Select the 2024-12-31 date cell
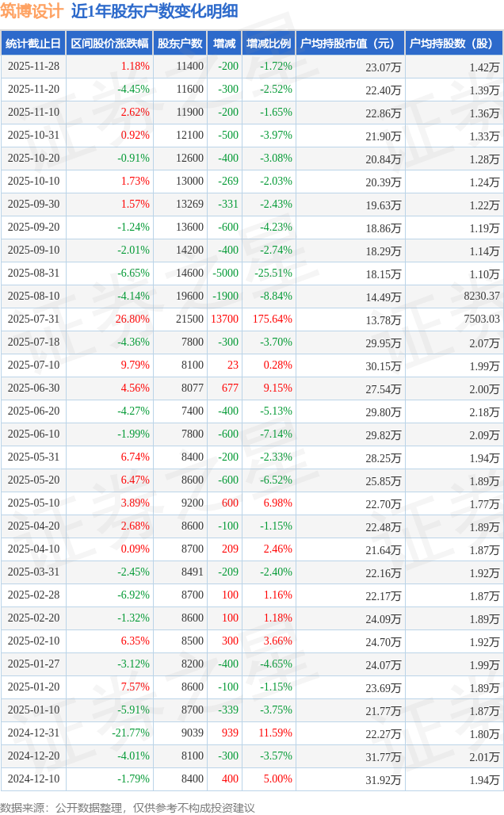Viewport: 504px width, 815px height. pyautogui.click(x=33, y=733)
